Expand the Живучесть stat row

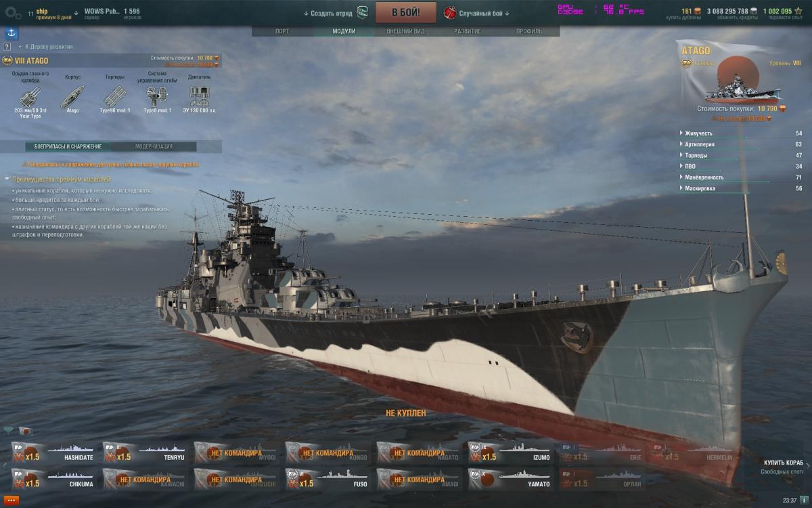click(741, 133)
